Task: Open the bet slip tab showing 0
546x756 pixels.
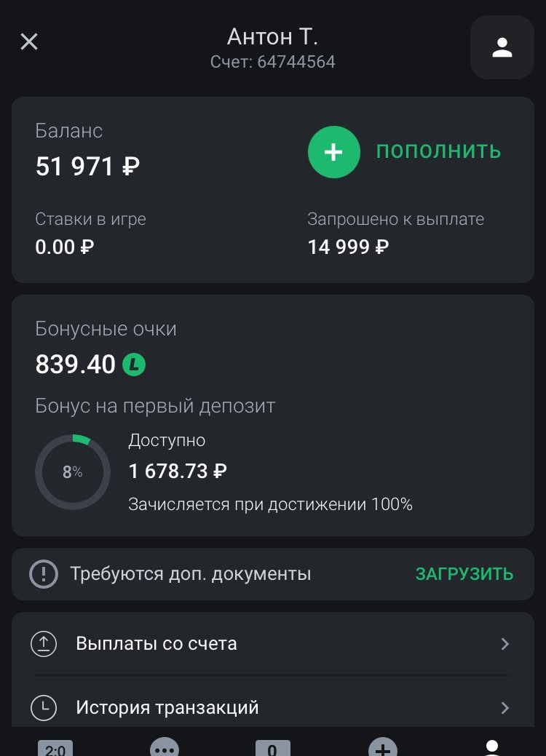Action: (x=273, y=747)
